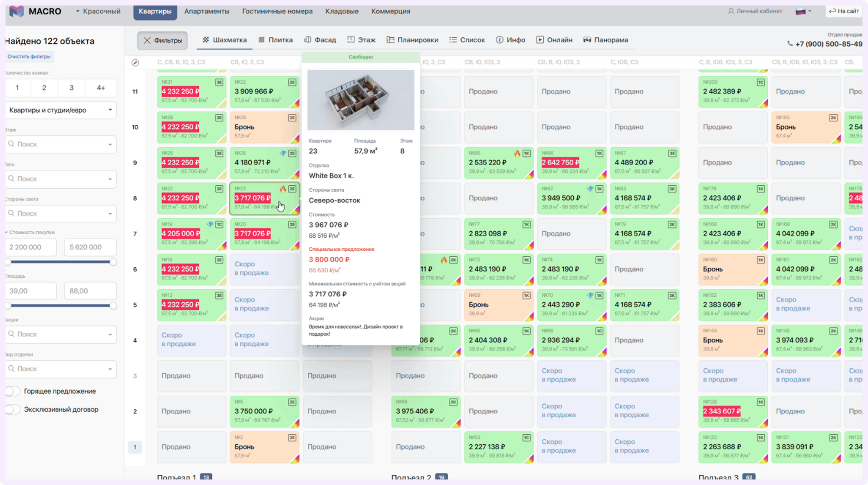Click the phone icon by sales number

click(x=790, y=44)
